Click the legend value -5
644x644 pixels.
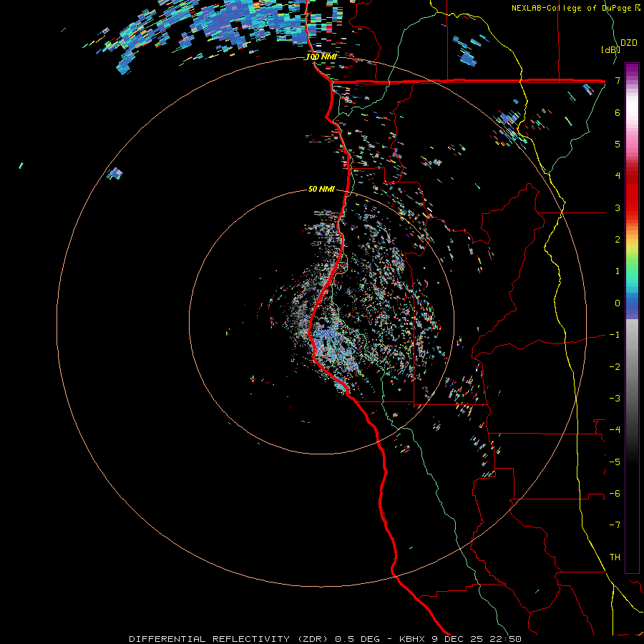615,462
